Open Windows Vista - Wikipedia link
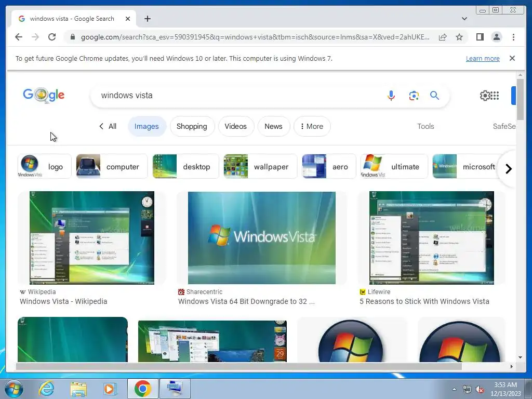 (63, 301)
